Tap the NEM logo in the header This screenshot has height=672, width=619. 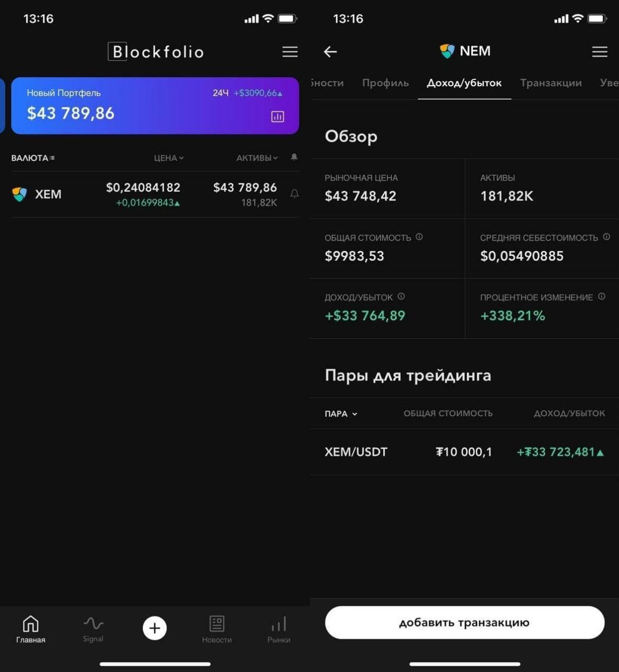pyautogui.click(x=447, y=51)
